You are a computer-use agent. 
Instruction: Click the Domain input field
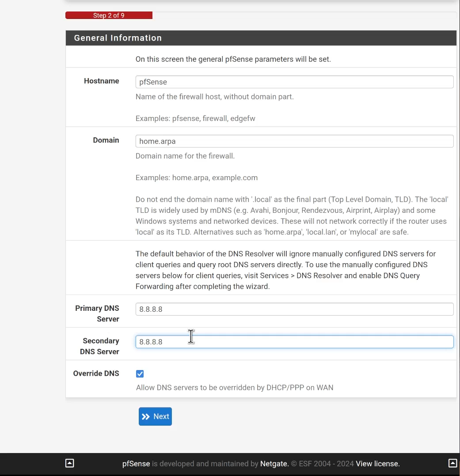(x=294, y=141)
